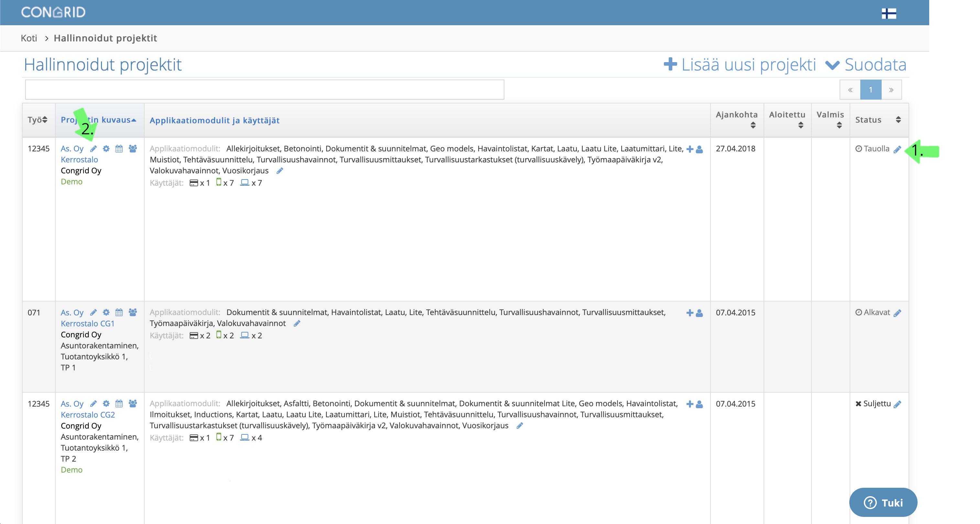Focus the project search field
Image resolution: width=980 pixels, height=524 pixels.
click(x=265, y=90)
